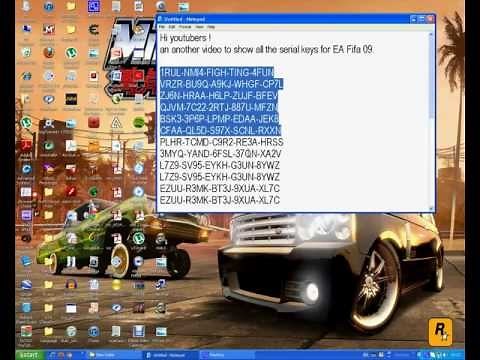This screenshot has width=480, height=360.
Task: Maximize the Notepad window
Action: (422, 19)
